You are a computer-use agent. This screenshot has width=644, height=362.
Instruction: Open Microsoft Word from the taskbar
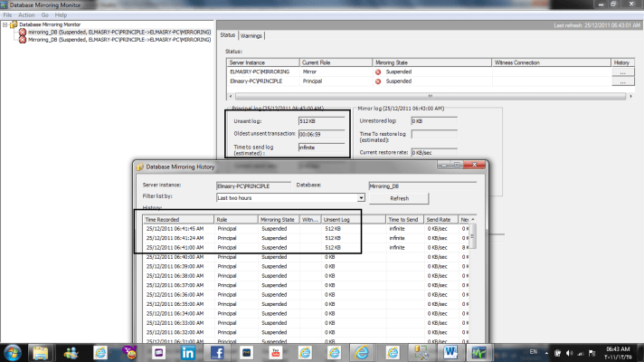[x=452, y=351]
